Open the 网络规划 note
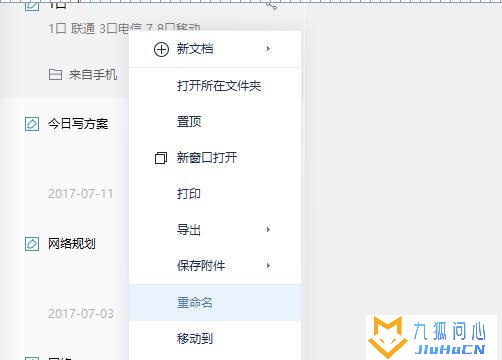The image size is (502, 360). [72, 244]
